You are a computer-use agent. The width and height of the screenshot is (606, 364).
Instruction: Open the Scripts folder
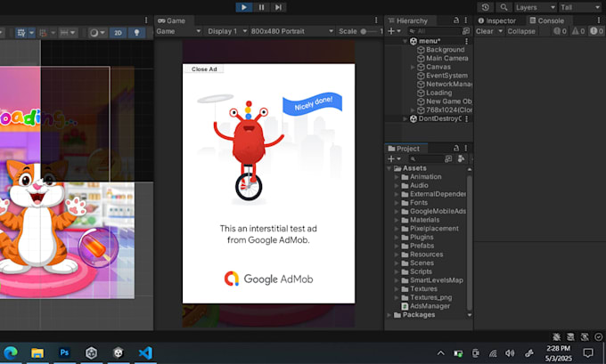417,271
